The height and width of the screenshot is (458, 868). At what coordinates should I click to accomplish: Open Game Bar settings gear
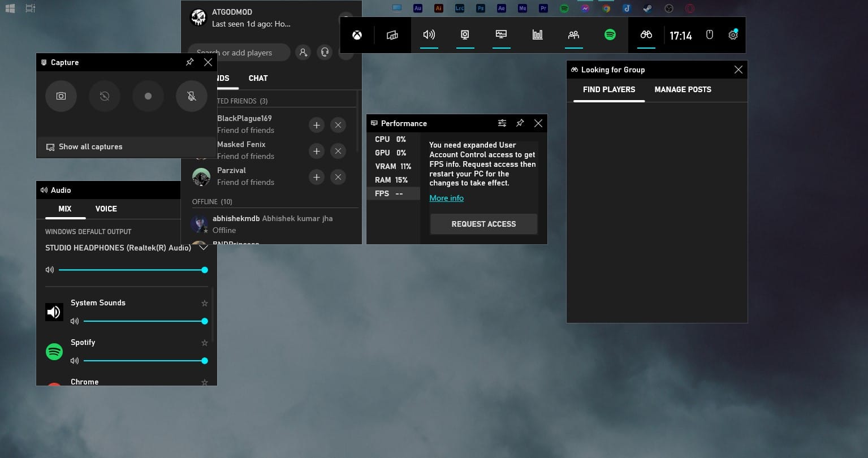pyautogui.click(x=733, y=35)
